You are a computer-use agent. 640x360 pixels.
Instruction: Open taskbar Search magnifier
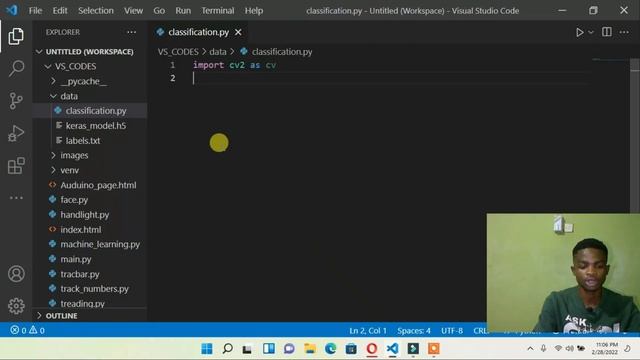[x=227, y=349]
